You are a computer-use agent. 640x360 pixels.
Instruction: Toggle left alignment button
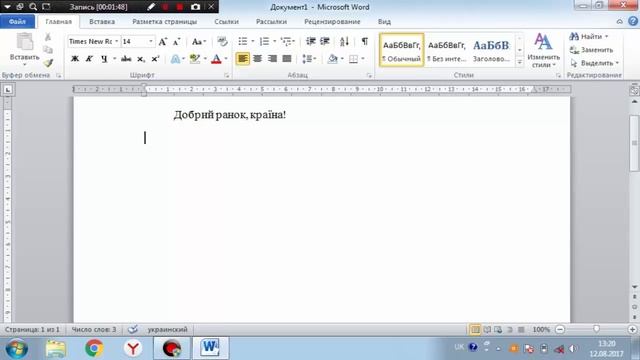[x=243, y=59]
